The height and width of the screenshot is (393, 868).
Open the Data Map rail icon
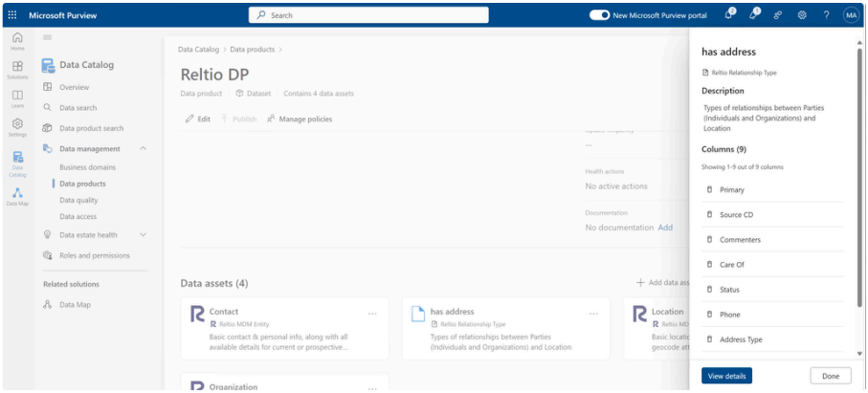[17, 195]
